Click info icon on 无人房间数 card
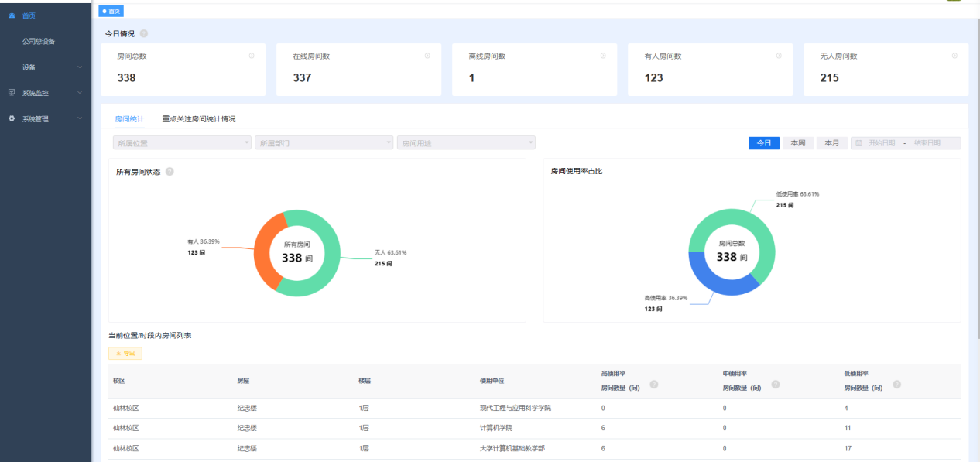 tap(954, 56)
